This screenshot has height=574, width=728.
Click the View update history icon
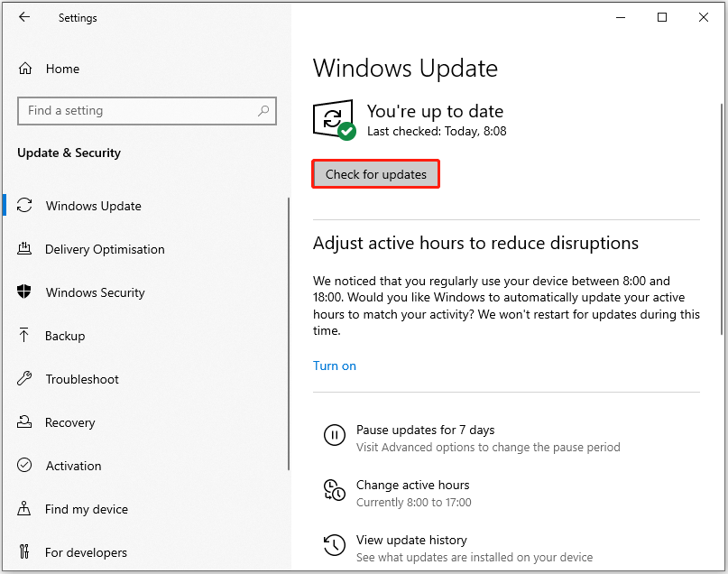[x=334, y=546]
